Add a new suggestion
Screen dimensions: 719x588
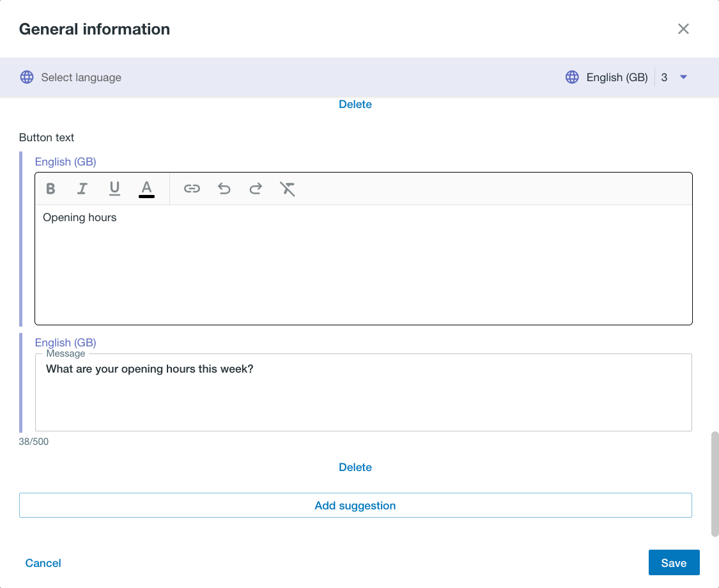tap(355, 506)
